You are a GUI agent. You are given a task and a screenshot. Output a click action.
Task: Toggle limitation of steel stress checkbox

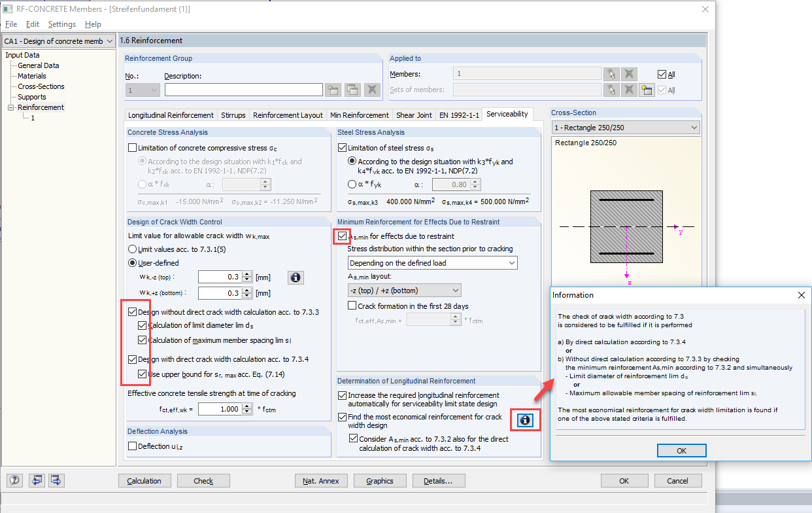click(342, 149)
